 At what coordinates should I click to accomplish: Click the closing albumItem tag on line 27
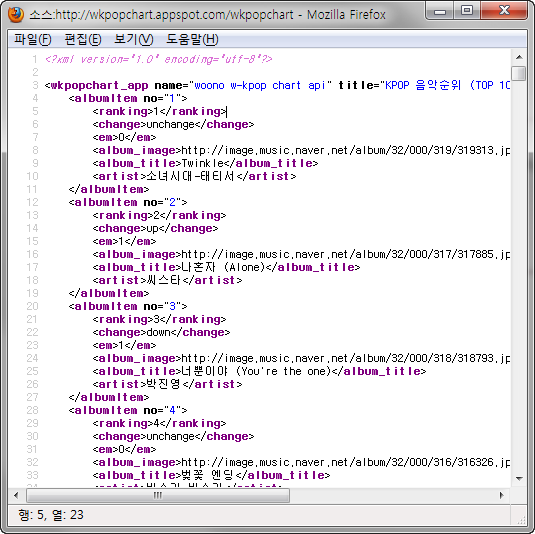click(x=109, y=398)
